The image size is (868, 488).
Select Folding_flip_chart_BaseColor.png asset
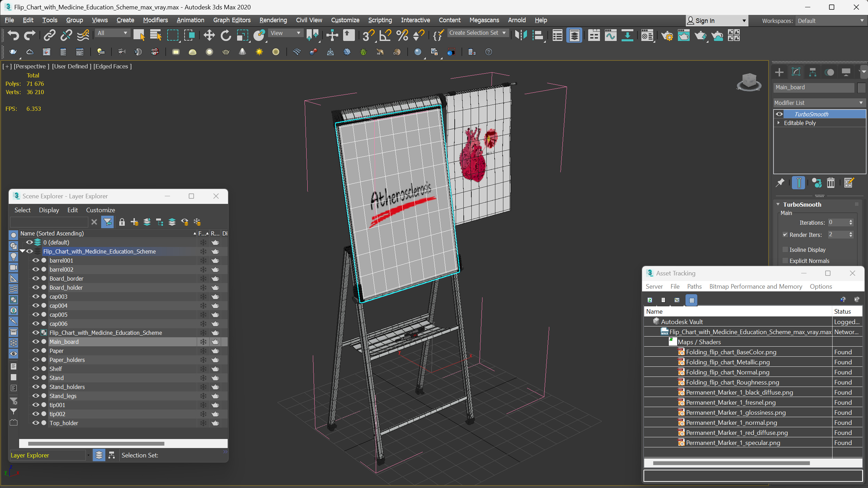(x=730, y=351)
